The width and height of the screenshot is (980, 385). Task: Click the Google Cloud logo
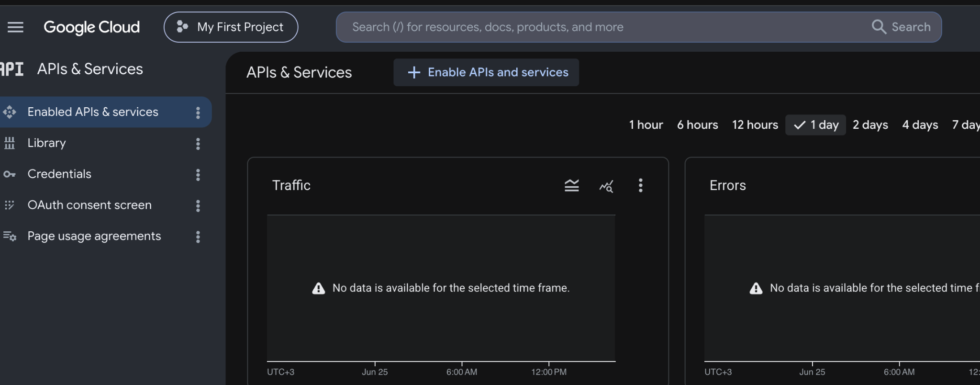point(91,27)
